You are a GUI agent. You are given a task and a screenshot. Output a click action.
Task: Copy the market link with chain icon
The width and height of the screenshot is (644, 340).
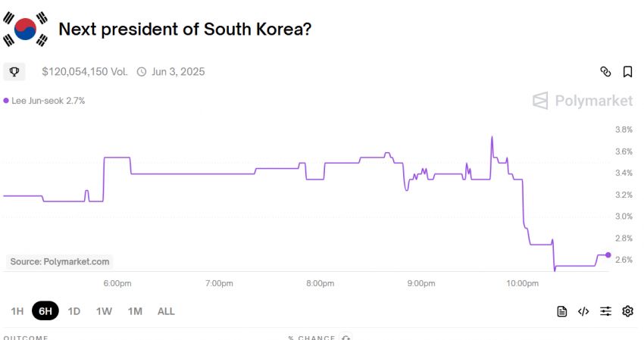(x=605, y=72)
